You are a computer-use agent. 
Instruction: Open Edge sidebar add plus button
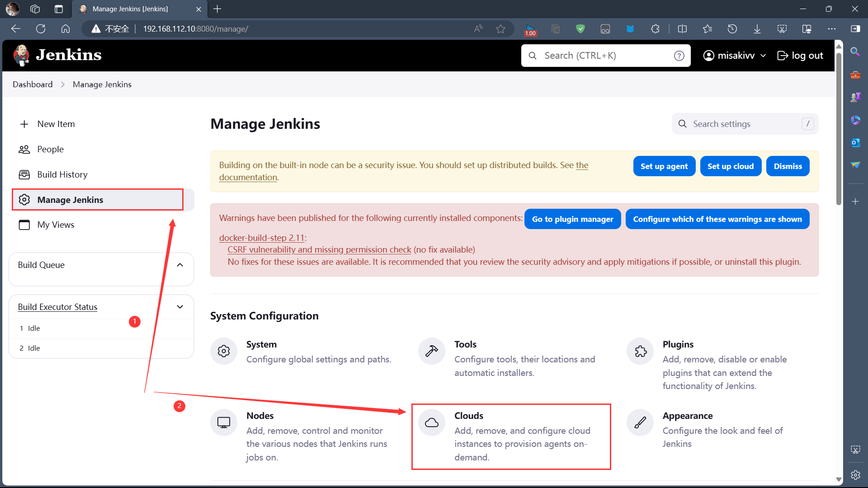click(855, 202)
